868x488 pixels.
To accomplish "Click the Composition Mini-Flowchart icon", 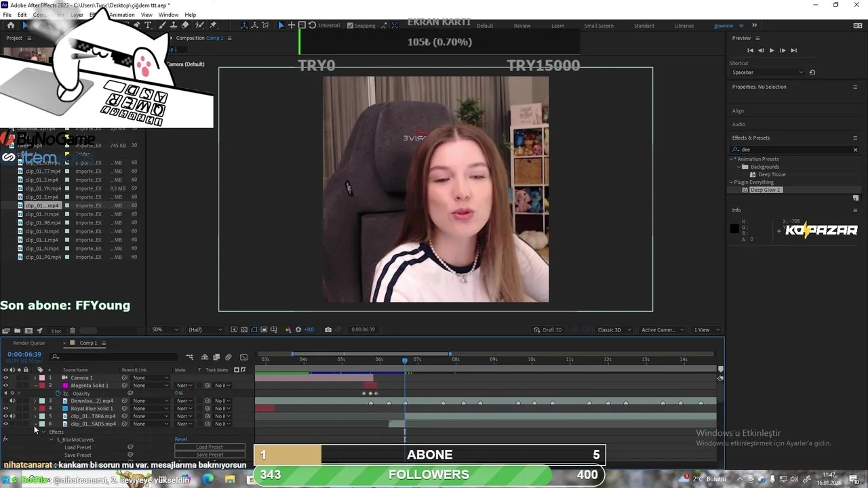I will 189,357.
